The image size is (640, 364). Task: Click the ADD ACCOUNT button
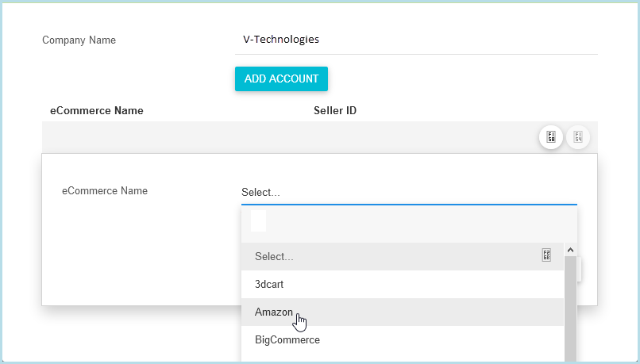click(x=281, y=79)
